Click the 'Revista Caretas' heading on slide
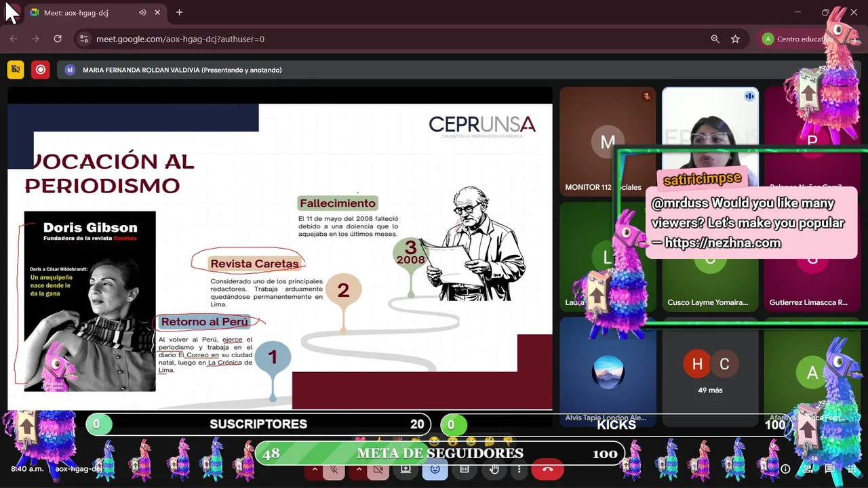Screen dimensions: 868x488 click(254, 264)
